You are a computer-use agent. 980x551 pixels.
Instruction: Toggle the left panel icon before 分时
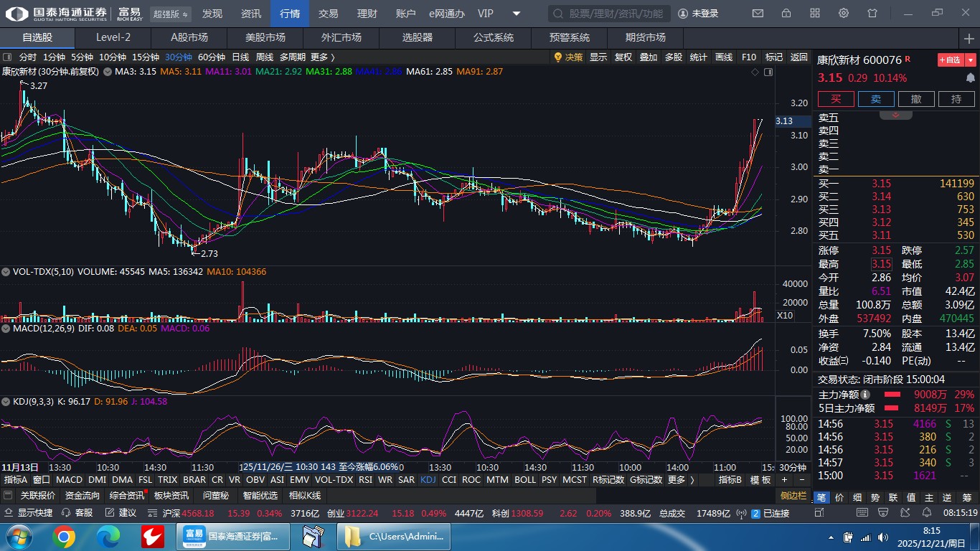7,57
